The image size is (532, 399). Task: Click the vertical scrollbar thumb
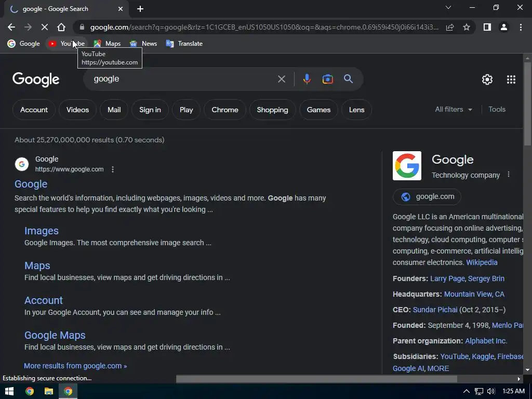point(527,103)
